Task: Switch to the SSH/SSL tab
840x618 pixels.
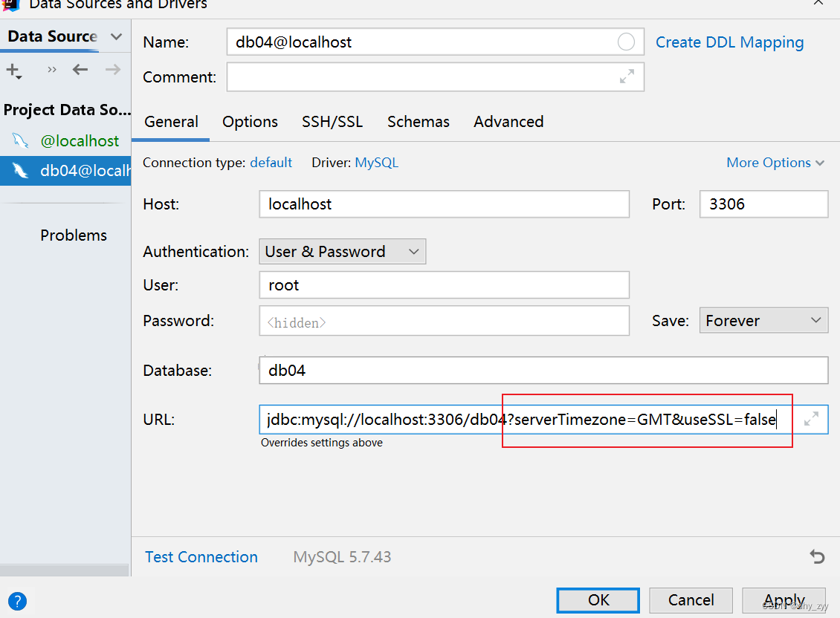Action: [332, 121]
